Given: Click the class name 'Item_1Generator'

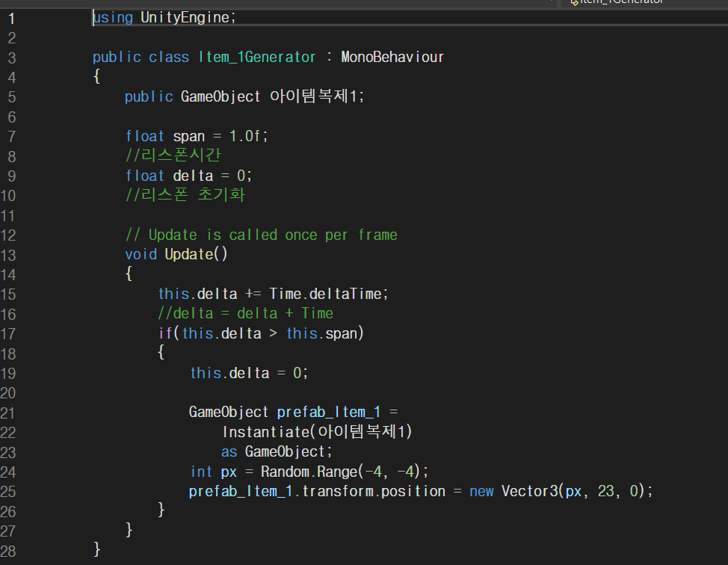Looking at the screenshot, I should [257, 57].
